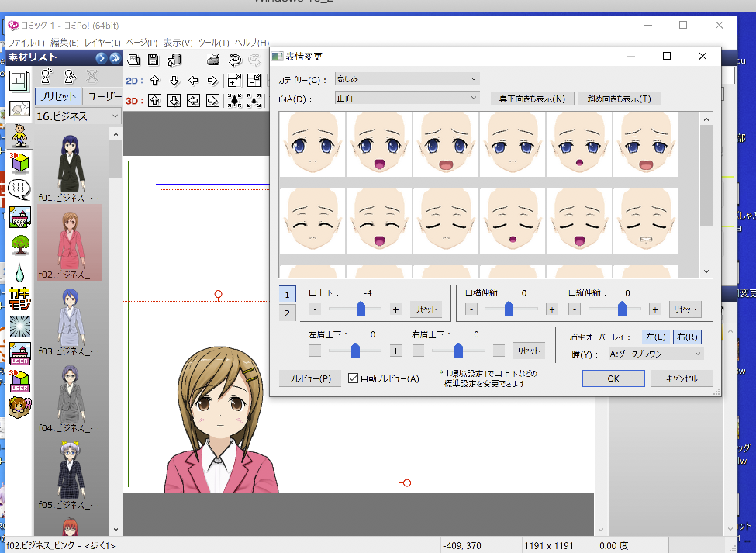
Task: Open the レイヤー(L) menu
Action: (102, 43)
